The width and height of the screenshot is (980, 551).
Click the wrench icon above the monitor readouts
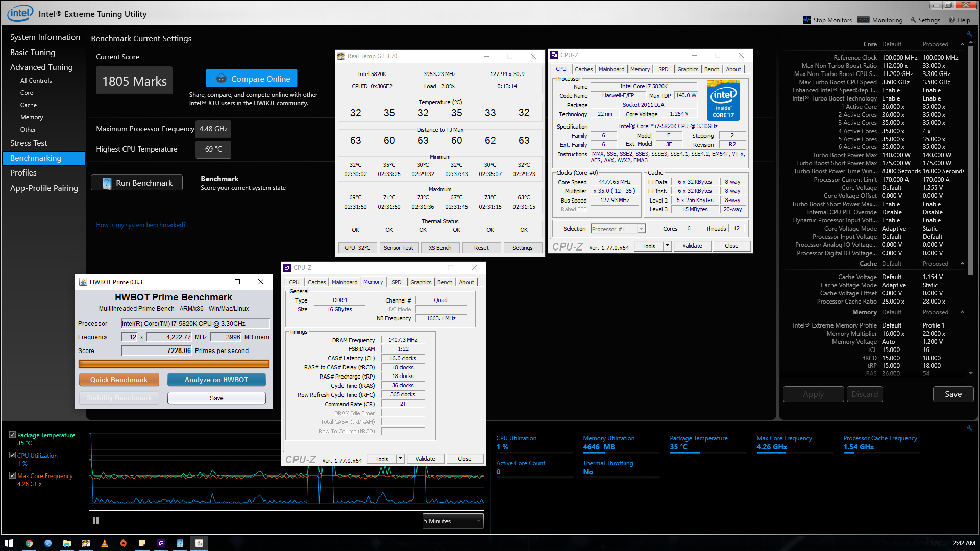pyautogui.click(x=969, y=428)
